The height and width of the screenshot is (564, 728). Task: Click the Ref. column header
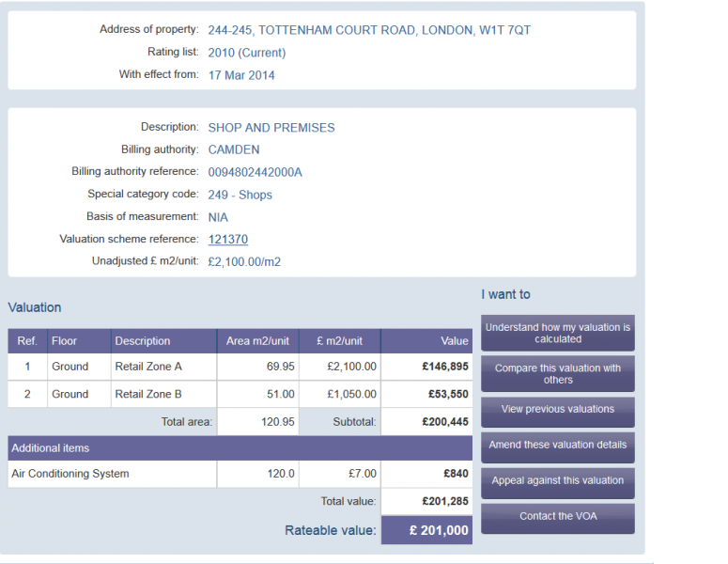pos(27,341)
